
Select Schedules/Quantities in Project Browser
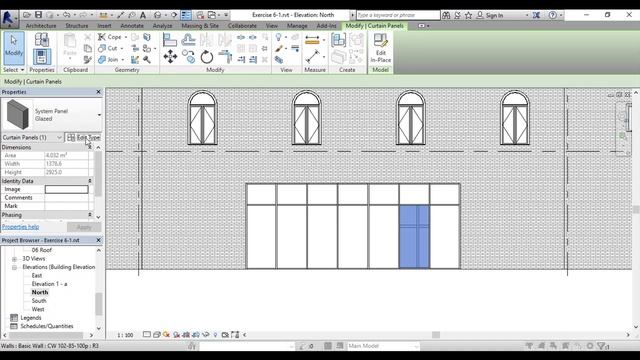(47, 326)
